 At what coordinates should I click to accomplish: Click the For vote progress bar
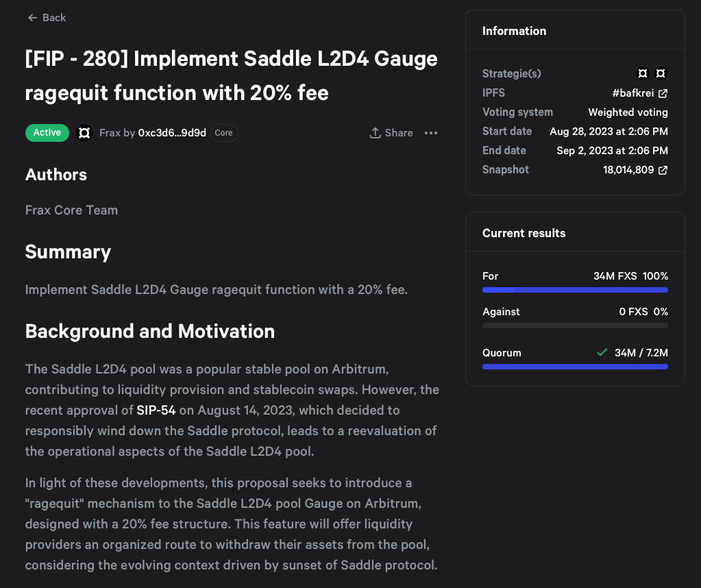(x=575, y=290)
